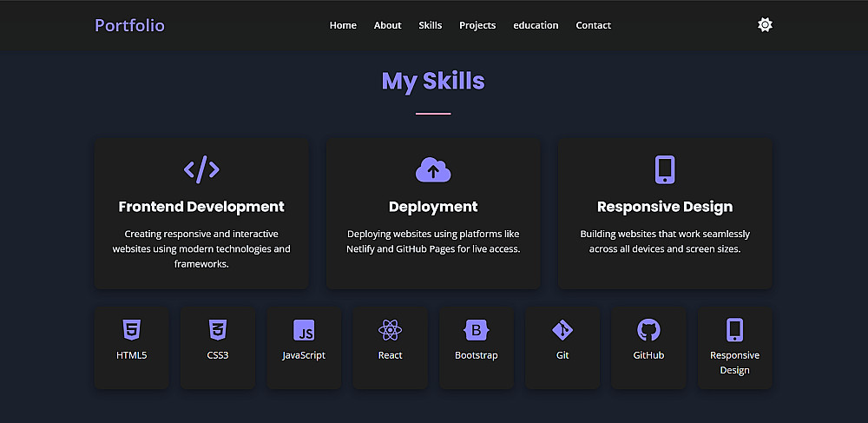Click the code brackets icon for Frontend Development
Image resolution: width=868 pixels, height=423 pixels.
click(x=201, y=169)
